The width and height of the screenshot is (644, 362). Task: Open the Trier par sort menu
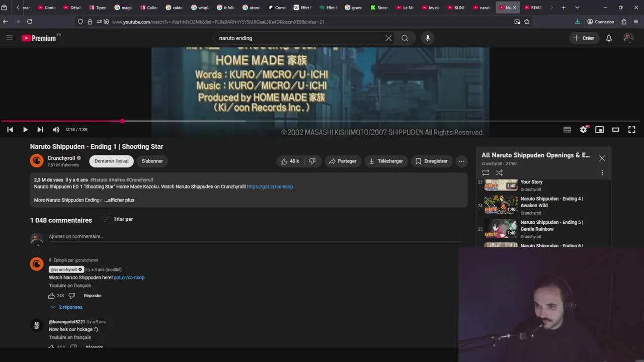pyautogui.click(x=118, y=219)
